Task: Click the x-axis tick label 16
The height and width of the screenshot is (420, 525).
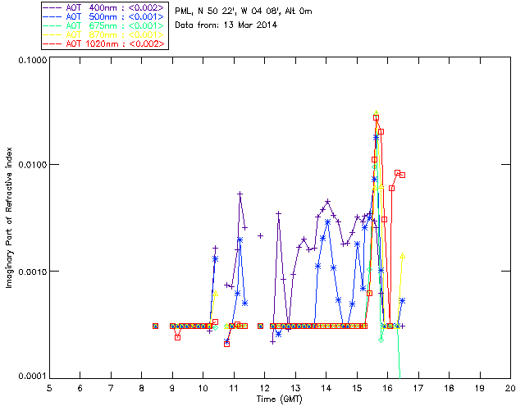Action: 388,388
